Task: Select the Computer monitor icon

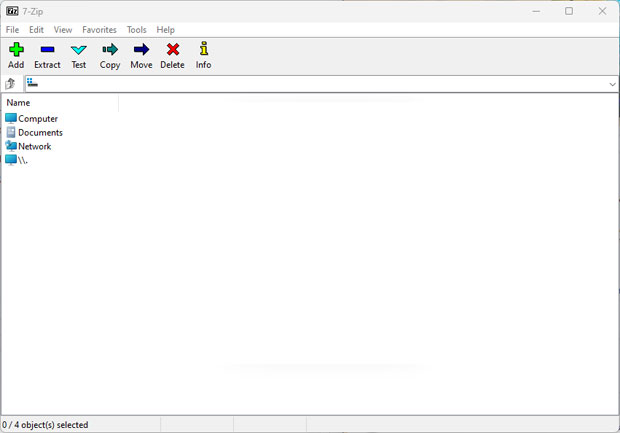Action: coord(11,118)
